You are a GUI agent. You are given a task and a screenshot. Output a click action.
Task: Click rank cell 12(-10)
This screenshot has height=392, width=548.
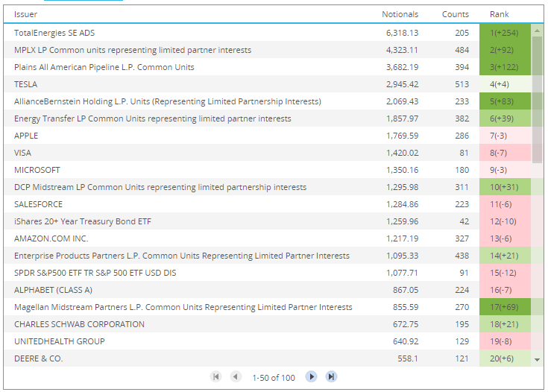505,221
